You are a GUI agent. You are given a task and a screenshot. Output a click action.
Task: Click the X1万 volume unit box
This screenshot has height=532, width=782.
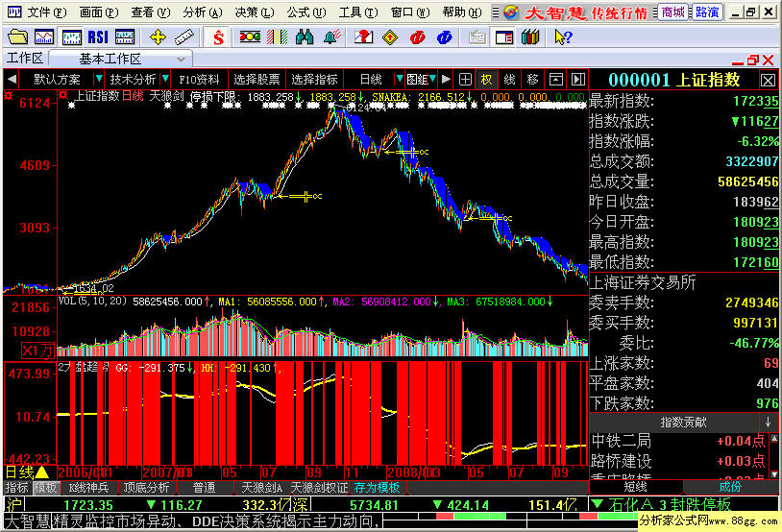coord(37,351)
